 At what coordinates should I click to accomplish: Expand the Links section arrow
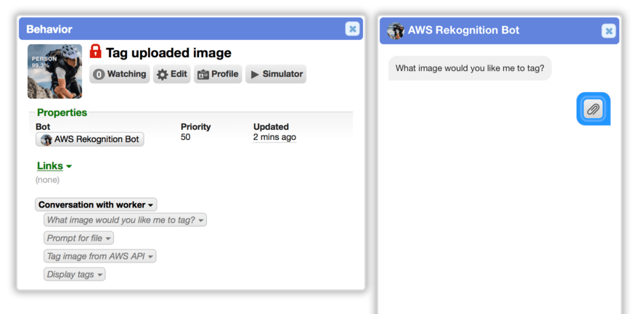pos(69,166)
